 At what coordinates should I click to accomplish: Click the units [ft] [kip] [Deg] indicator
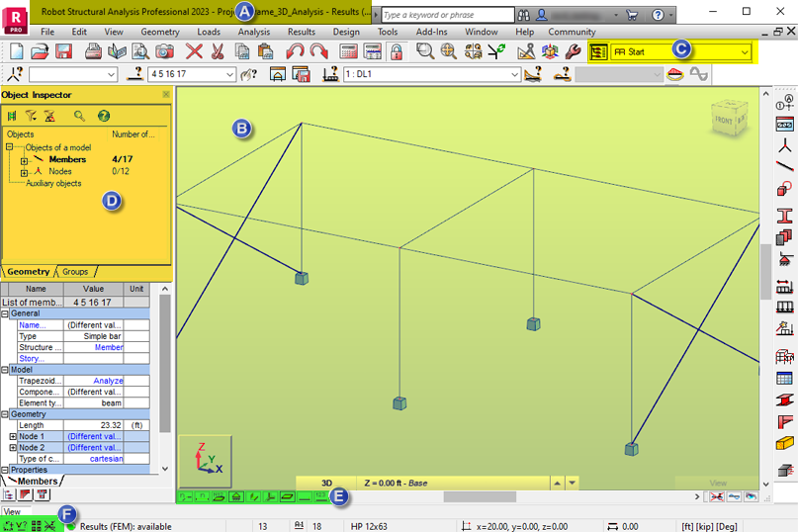point(708,526)
